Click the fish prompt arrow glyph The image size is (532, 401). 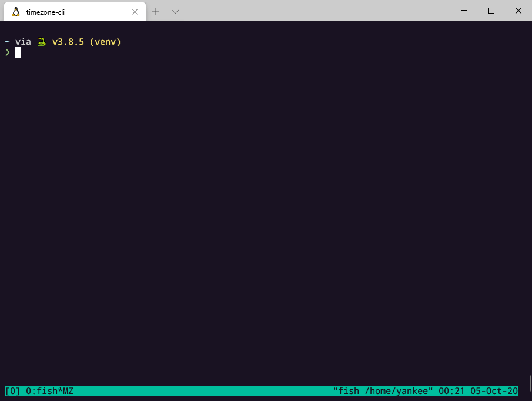8,52
